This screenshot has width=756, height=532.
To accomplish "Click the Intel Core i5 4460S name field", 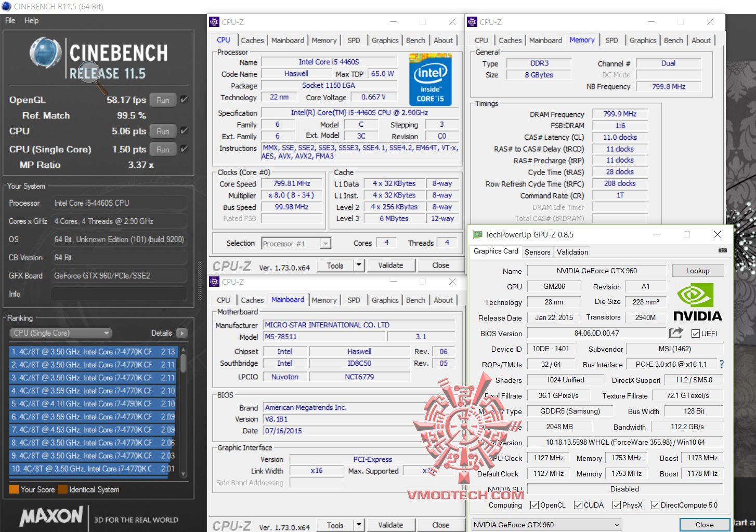I will (x=329, y=62).
